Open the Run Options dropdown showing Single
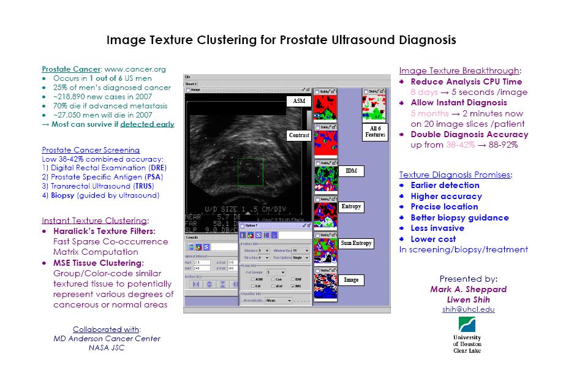Image resolution: width=566 pixels, height=392 pixels. coord(300,258)
